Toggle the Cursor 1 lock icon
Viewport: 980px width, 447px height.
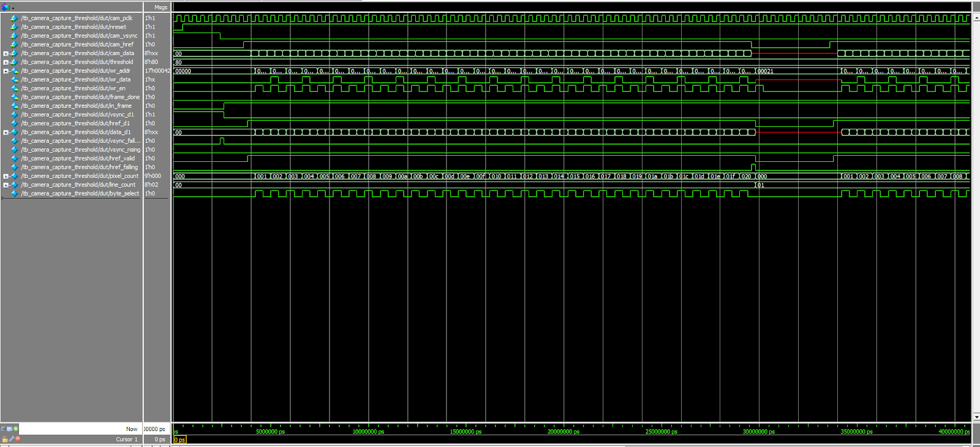5,439
